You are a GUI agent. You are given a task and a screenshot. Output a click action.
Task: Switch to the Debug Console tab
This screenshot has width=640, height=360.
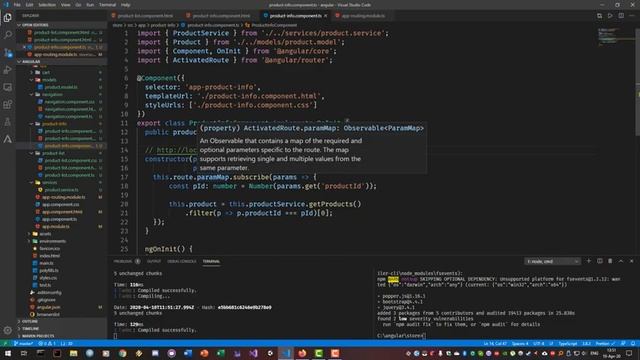pyautogui.click(x=182, y=261)
